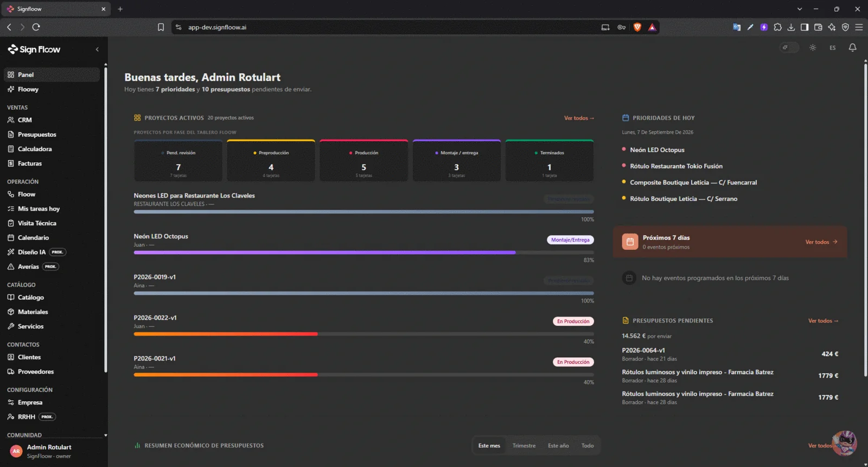Click the browser address bar URL
868x467 pixels.
(217, 27)
